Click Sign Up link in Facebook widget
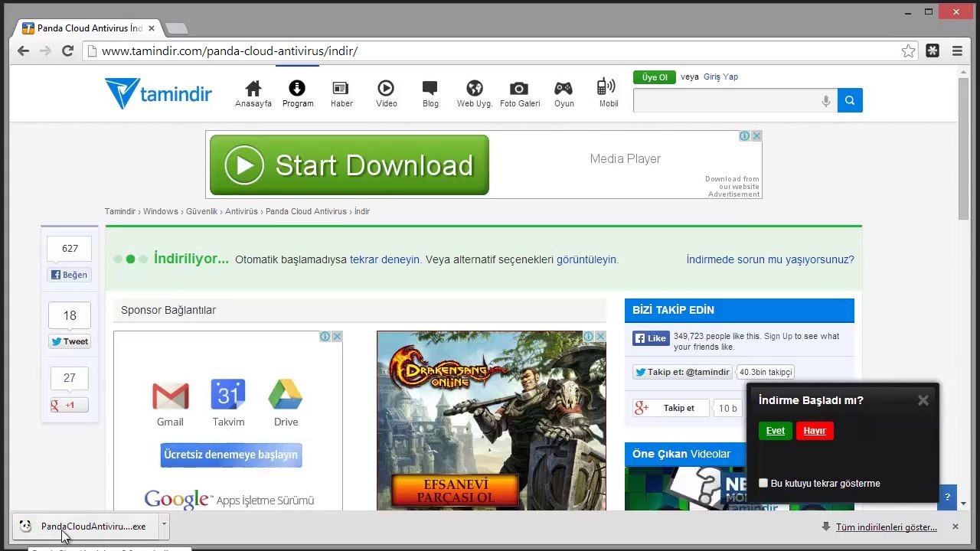980x551 pixels. (x=778, y=336)
